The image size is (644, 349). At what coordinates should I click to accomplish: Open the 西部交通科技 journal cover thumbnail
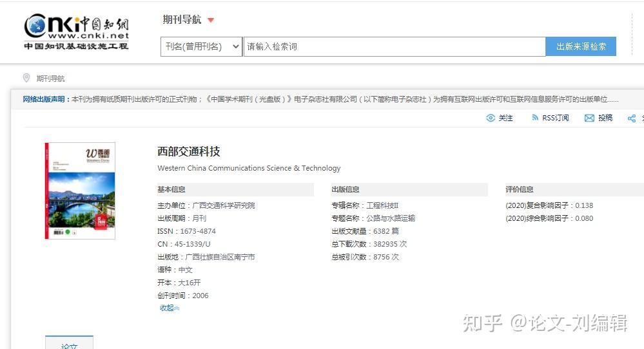coord(80,191)
